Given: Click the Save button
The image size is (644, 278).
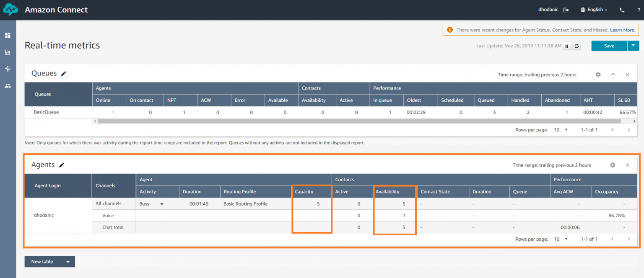Looking at the screenshot, I should coord(609,46).
